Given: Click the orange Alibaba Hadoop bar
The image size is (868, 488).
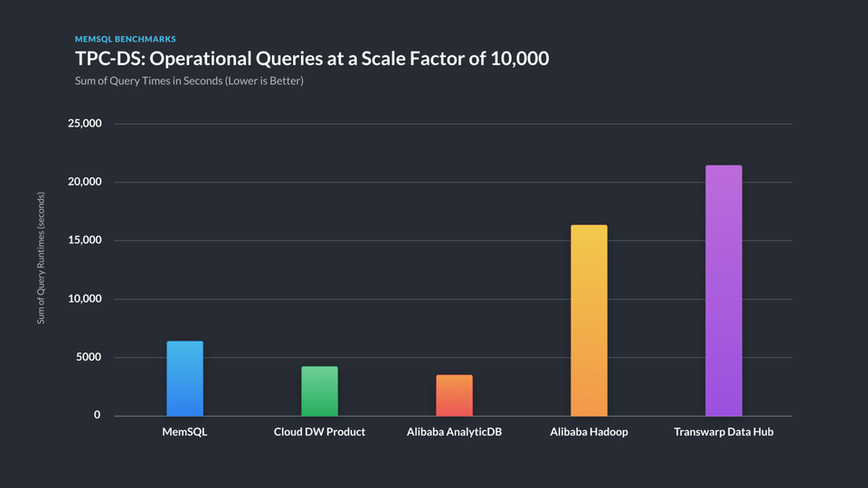Looking at the screenshot, I should pyautogui.click(x=589, y=321).
